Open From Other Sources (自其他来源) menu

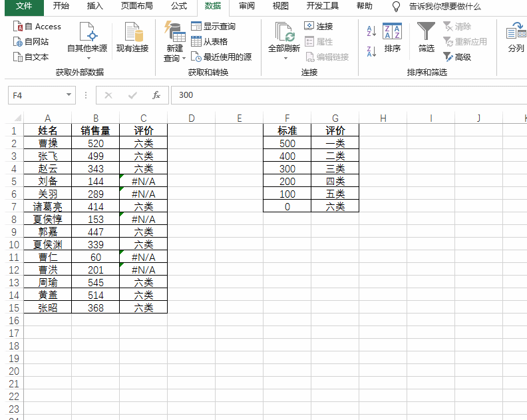tap(87, 41)
